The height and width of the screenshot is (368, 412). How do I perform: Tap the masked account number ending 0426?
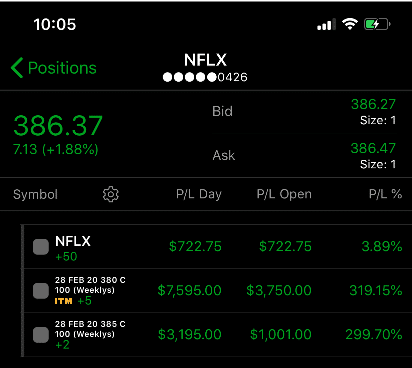tap(205, 77)
